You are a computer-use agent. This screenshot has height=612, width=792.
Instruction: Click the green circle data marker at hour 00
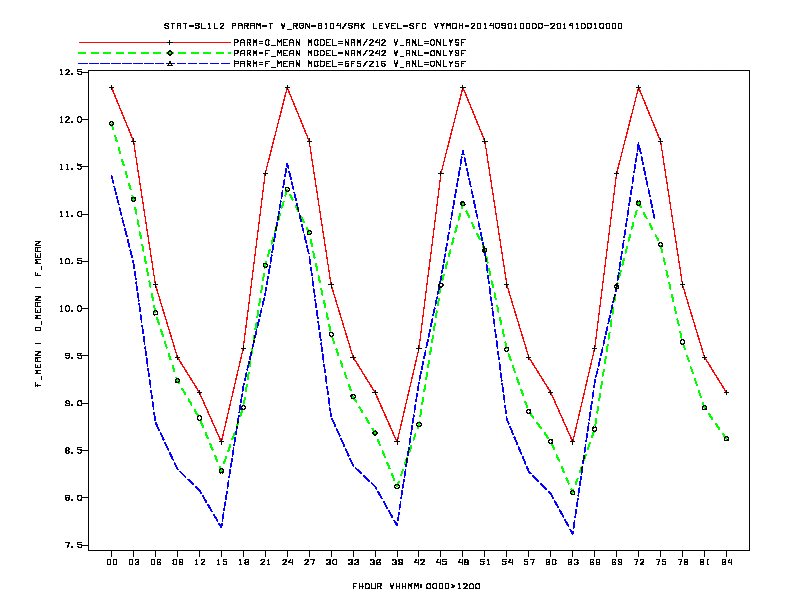112,124
